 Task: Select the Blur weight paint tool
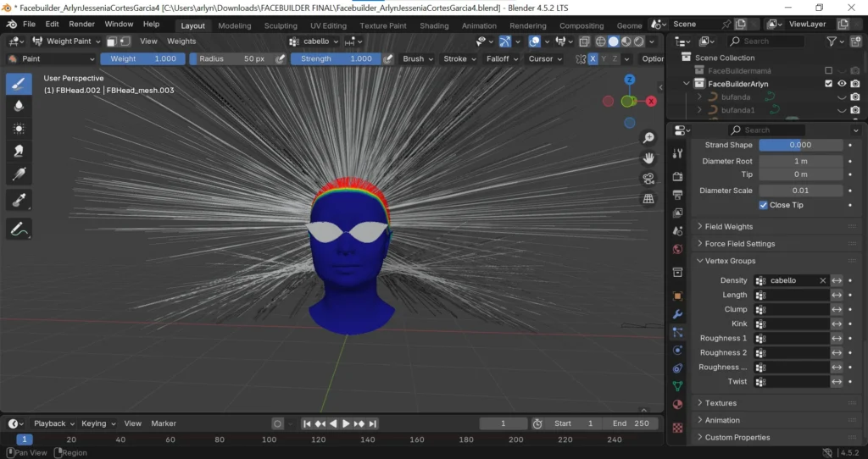tap(19, 106)
